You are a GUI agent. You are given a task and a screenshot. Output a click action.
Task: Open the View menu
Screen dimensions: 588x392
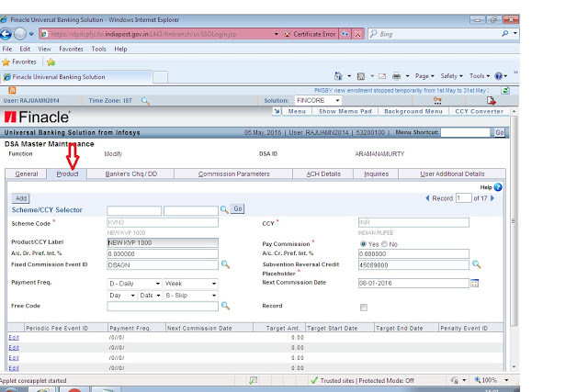coord(44,49)
